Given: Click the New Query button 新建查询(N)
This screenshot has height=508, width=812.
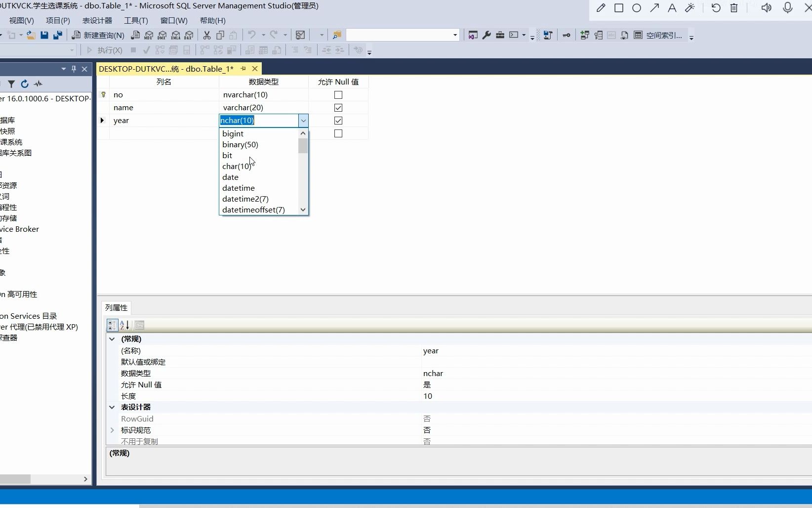Looking at the screenshot, I should point(98,35).
